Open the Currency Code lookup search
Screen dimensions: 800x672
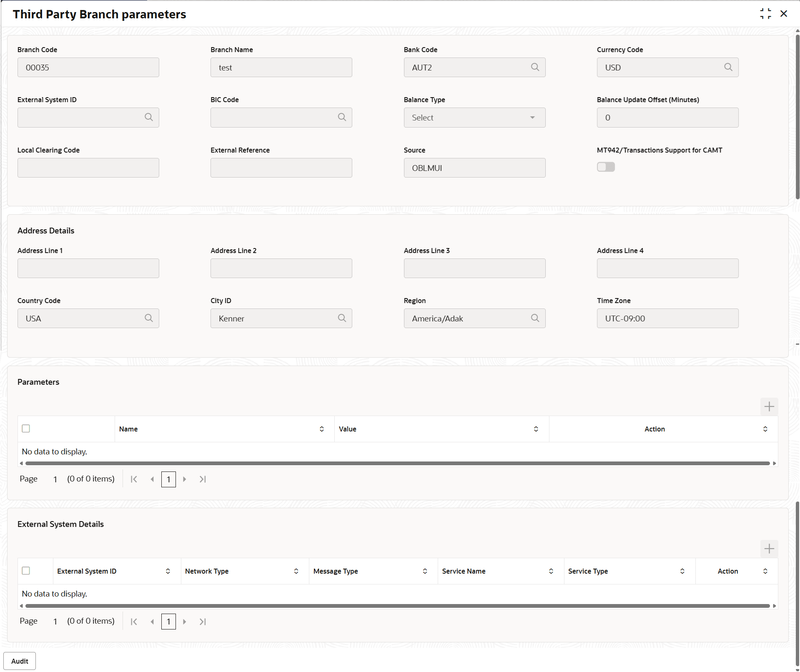[728, 67]
